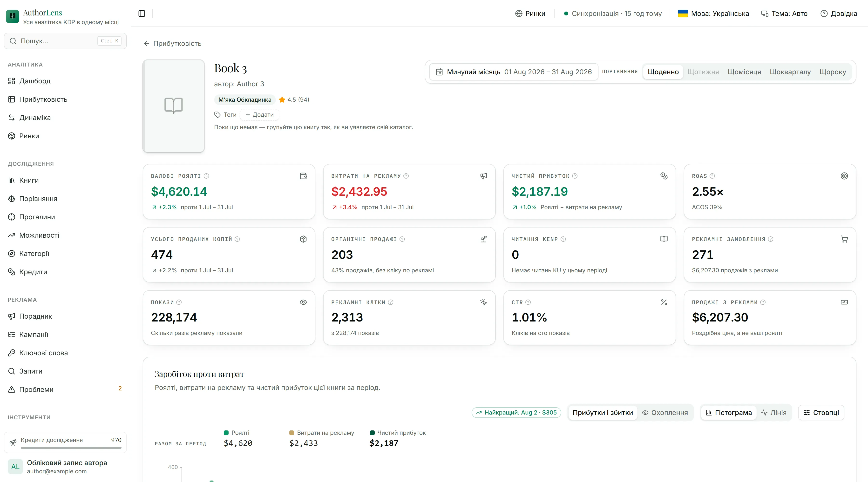Focus the Пошук search field
868x482 pixels.
(x=65, y=41)
